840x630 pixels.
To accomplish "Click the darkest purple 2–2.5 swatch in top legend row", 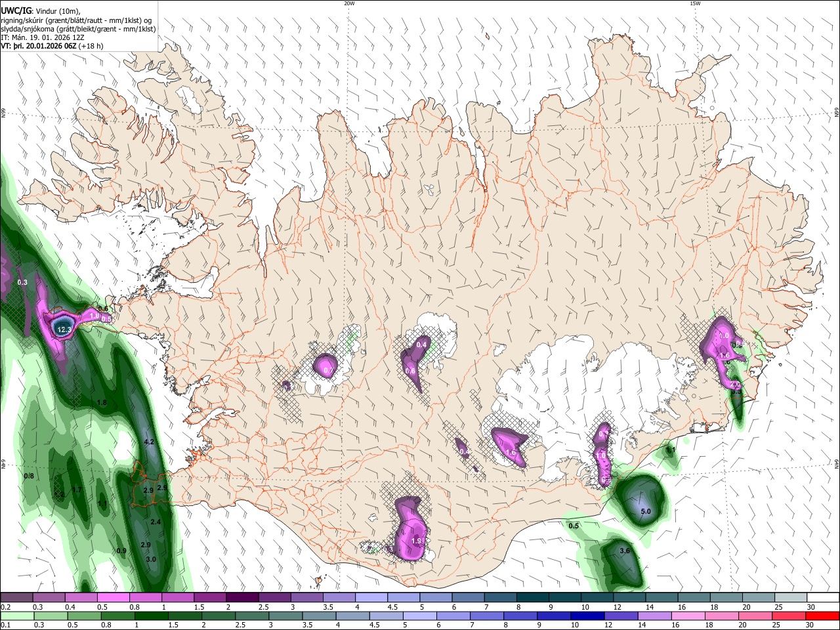I will [x=242, y=597].
